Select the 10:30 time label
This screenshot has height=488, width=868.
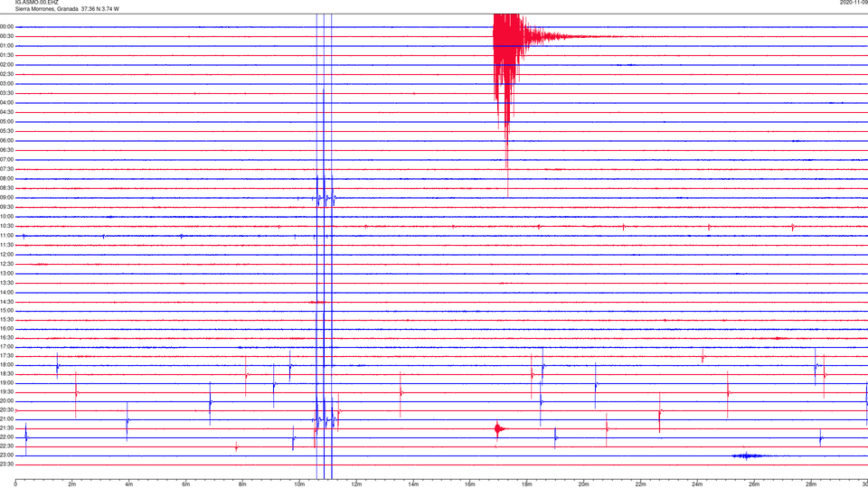6,226
